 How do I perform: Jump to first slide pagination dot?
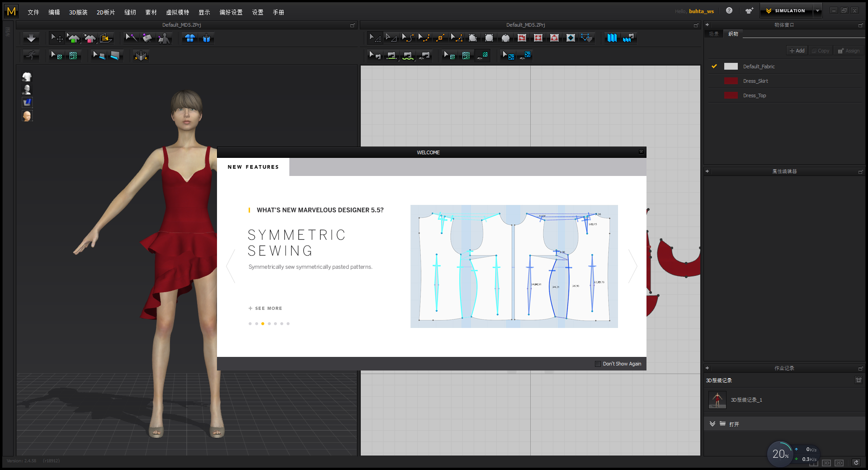pos(250,323)
